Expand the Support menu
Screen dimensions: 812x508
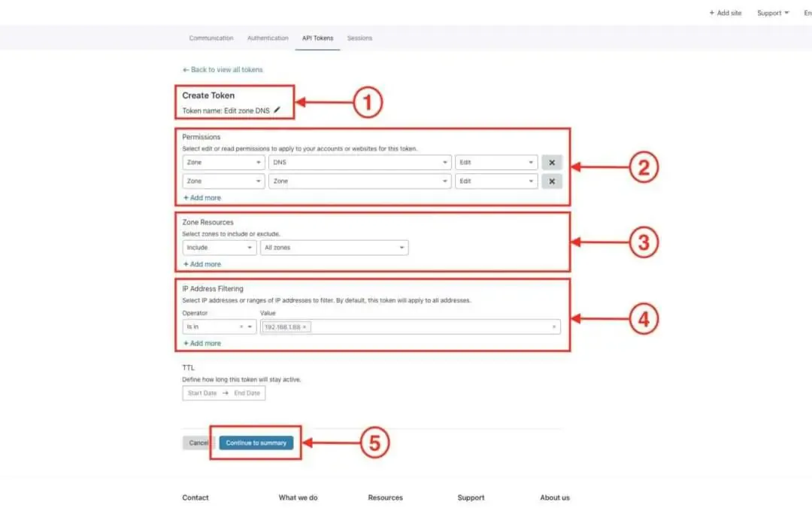pyautogui.click(x=772, y=13)
